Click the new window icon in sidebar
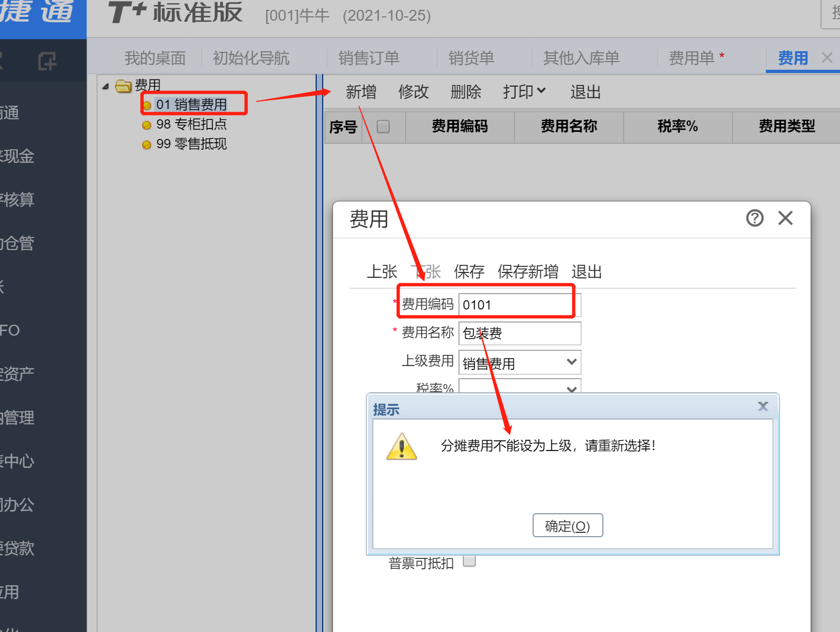 click(x=47, y=61)
